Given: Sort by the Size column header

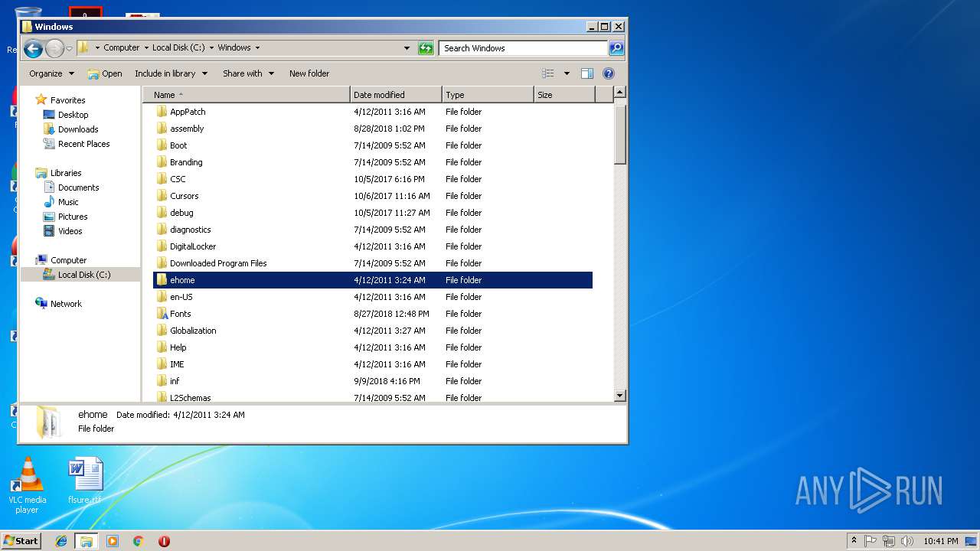Looking at the screenshot, I should point(564,95).
